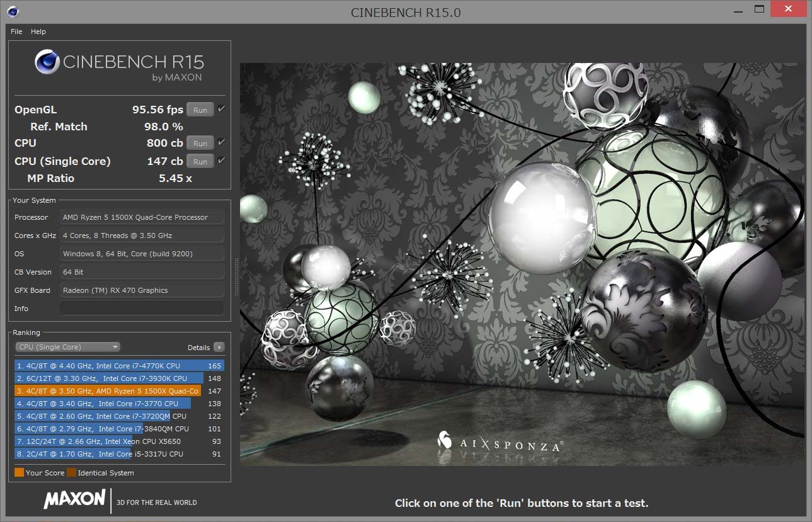Click the Cinebench R15 sphere logo
This screenshot has height=522, width=812.
(47, 62)
